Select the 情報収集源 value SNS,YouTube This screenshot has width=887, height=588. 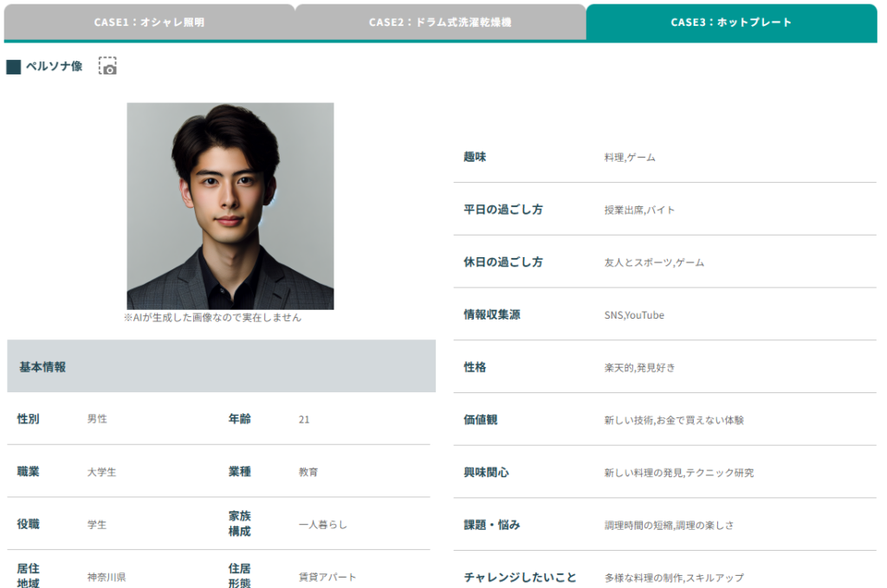pyautogui.click(x=634, y=315)
